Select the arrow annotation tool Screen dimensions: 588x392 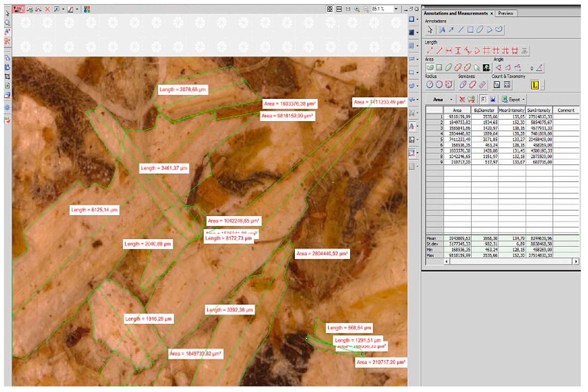pos(451,30)
